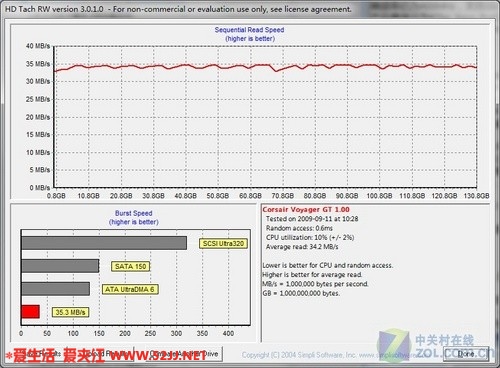The width and height of the screenshot is (500, 368).
Task: Click the Burst Speed chart title
Action: 133,213
